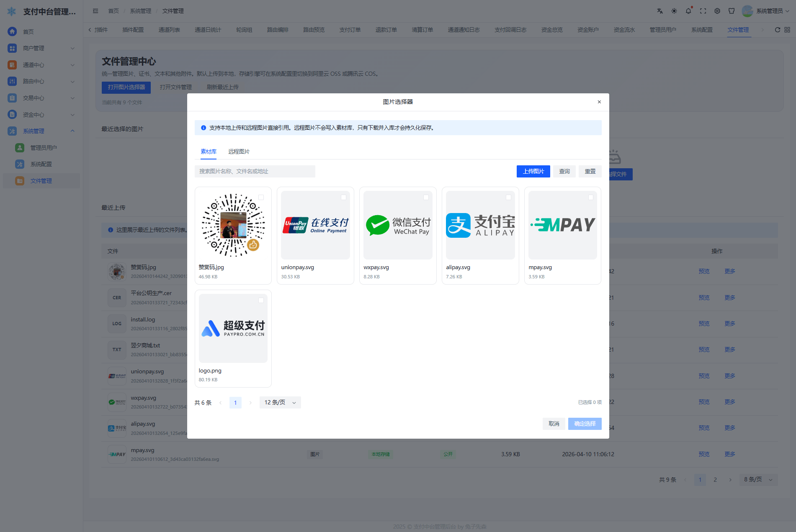This screenshot has height=532, width=796.
Task: Click the language translation icon
Action: 659,11
